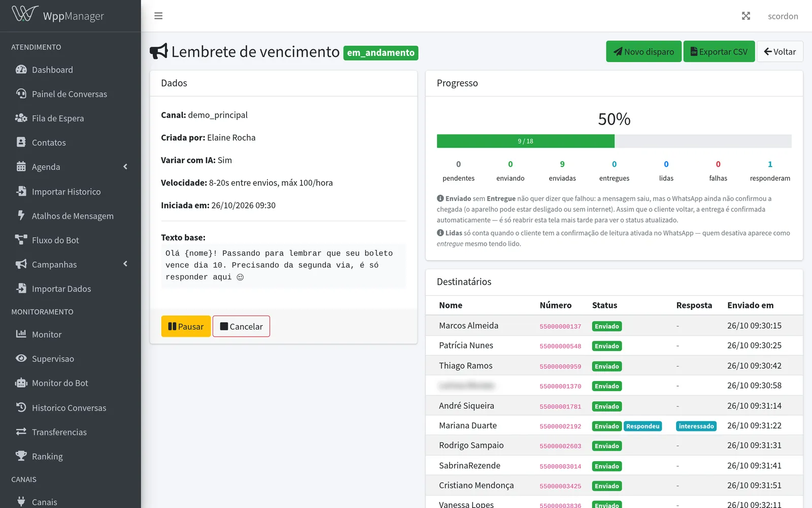Click the responderam counter showing 1

(x=770, y=164)
